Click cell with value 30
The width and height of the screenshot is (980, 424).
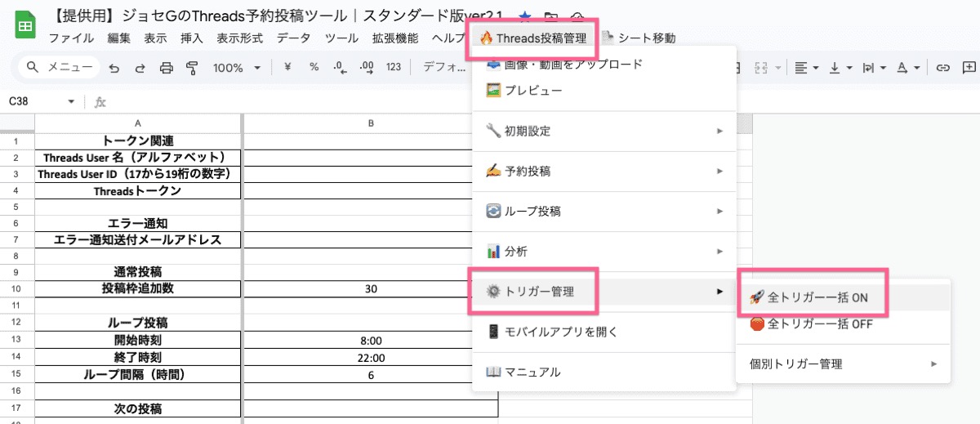tap(371, 289)
